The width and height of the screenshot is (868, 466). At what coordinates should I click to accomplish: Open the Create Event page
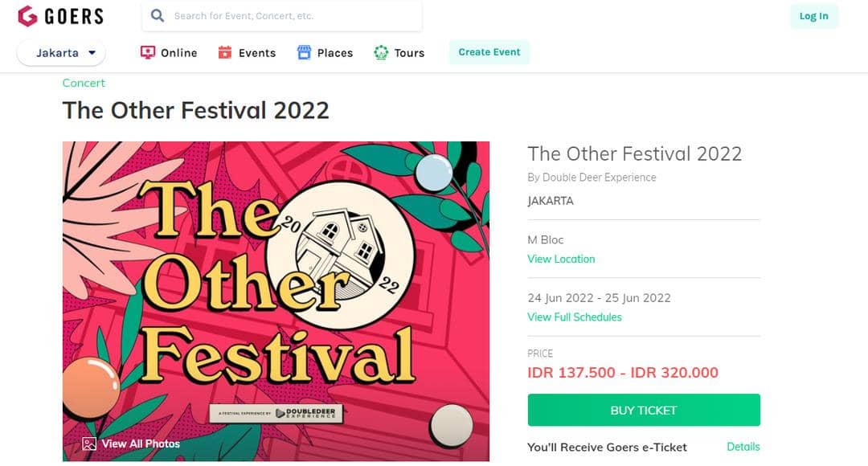point(489,51)
